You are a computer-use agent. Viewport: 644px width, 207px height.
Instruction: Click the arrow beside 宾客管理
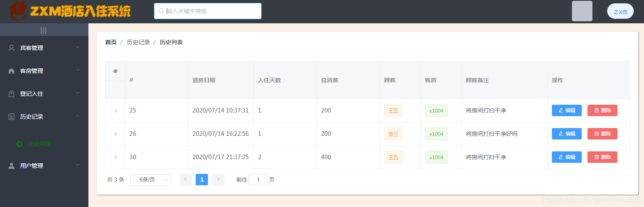pos(78,47)
